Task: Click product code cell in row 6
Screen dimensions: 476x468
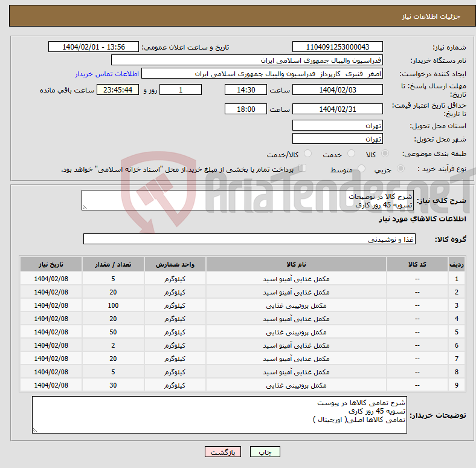Action: 417,345
